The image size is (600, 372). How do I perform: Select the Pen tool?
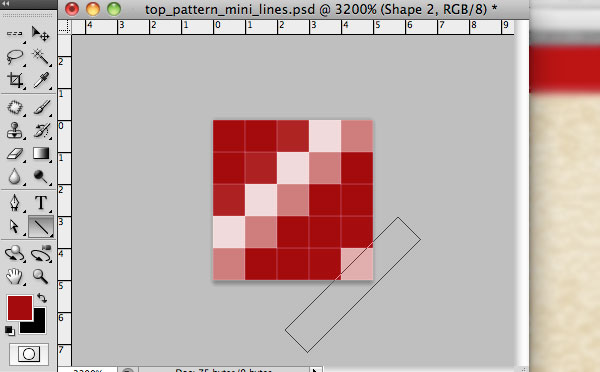(x=15, y=203)
